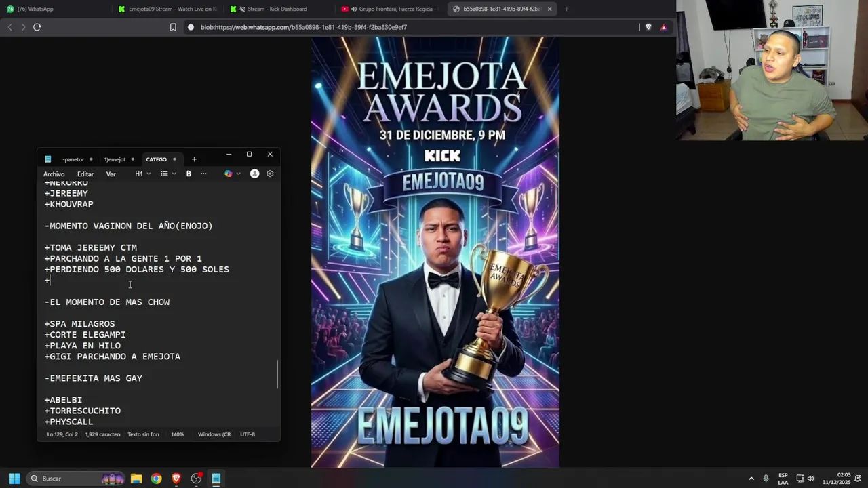
Task: Open File Explorer from the taskbar
Action: (x=136, y=479)
